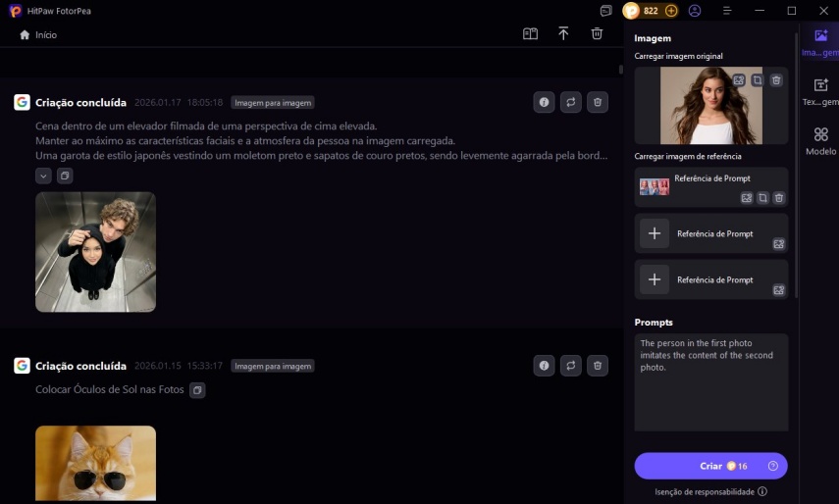Viewport: 839px width, 504px height.
Task: Delete the elevator creation entry
Action: click(x=598, y=102)
